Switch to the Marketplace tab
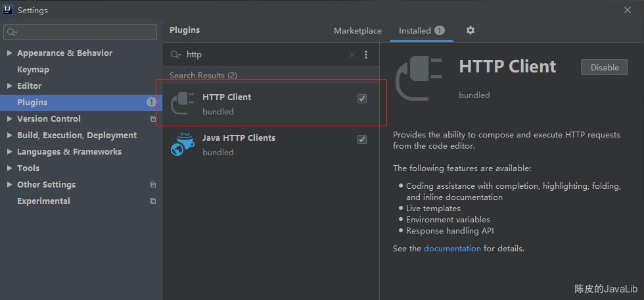The width and height of the screenshot is (644, 300). point(357,31)
